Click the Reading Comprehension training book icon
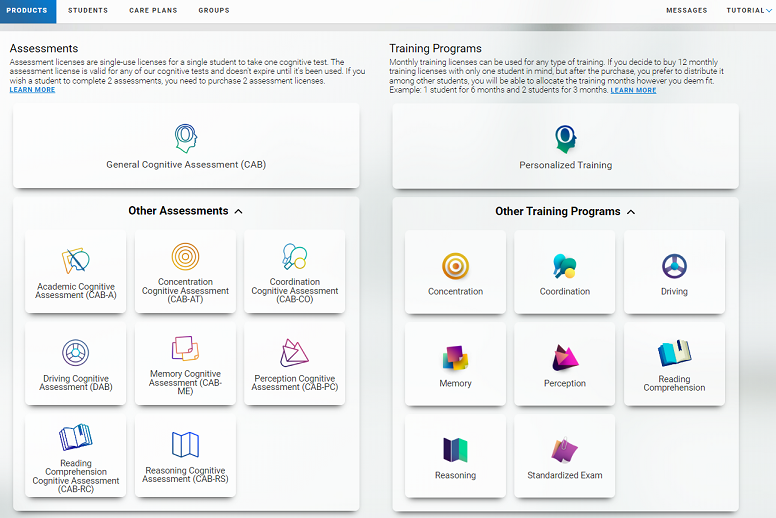Viewport: 776px width, 518px height. 674,353
